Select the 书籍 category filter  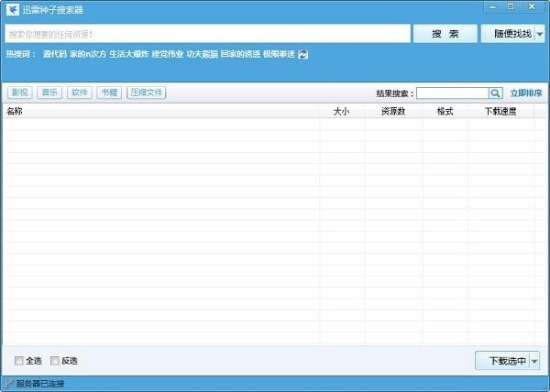tap(109, 93)
